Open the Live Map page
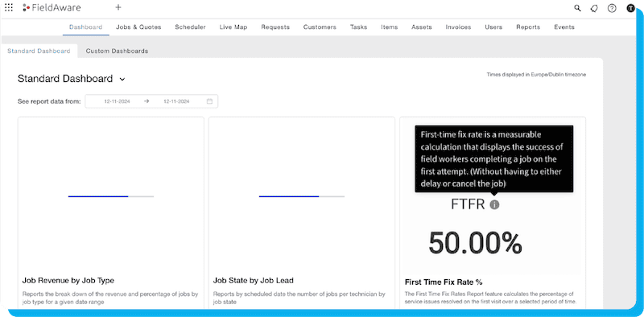The height and width of the screenshot is (317, 644). click(x=233, y=27)
